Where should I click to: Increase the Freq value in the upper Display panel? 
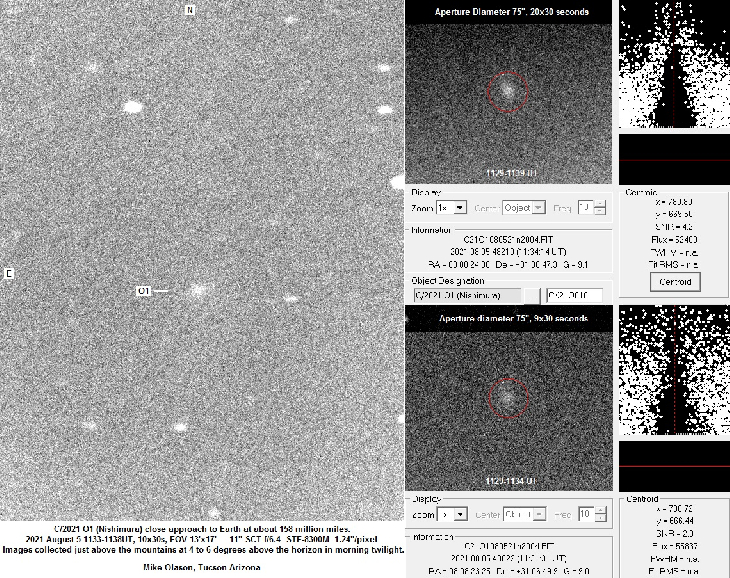pos(600,203)
